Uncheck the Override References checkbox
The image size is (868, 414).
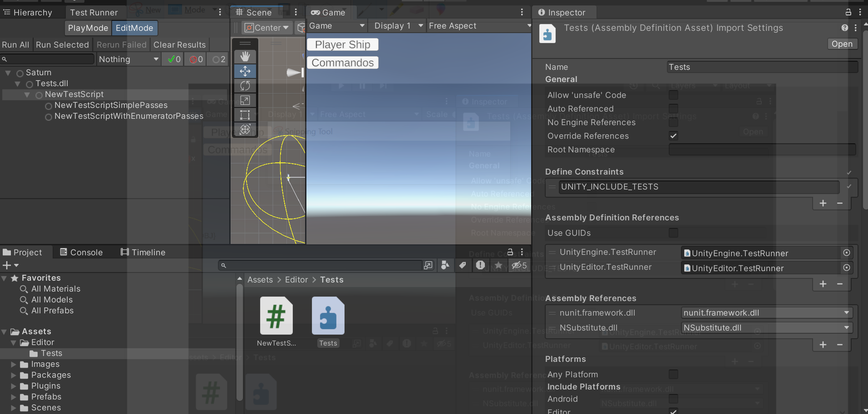[673, 136]
